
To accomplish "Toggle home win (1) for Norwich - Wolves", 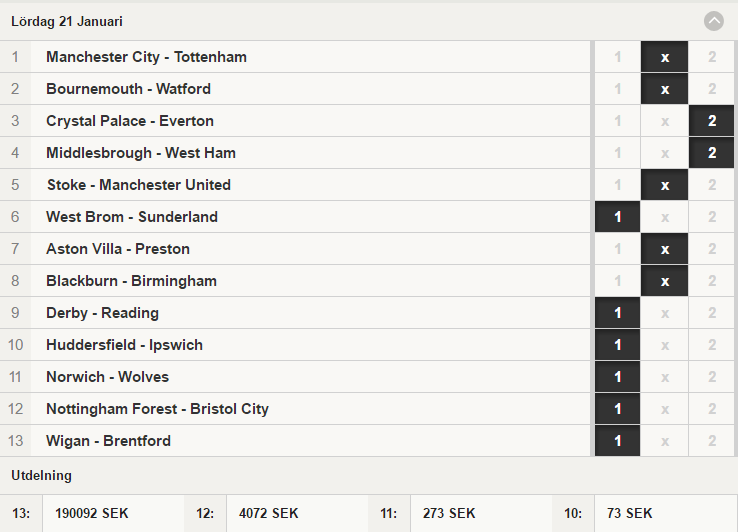I will pos(618,377).
